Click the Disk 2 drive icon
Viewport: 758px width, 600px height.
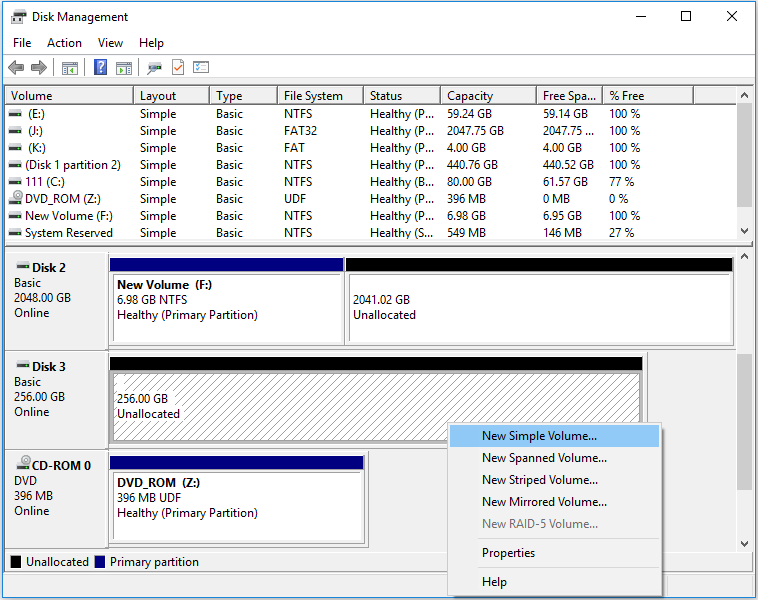click(x=23, y=265)
